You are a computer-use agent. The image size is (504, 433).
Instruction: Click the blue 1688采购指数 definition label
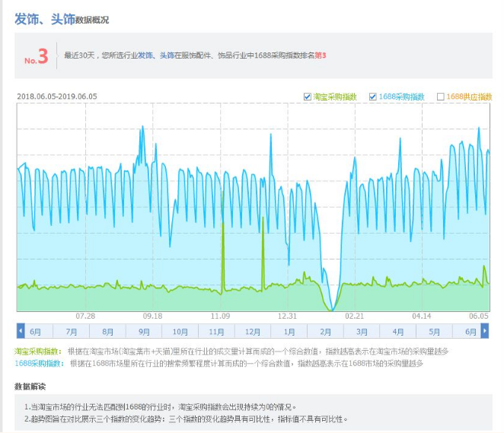[x=39, y=364]
